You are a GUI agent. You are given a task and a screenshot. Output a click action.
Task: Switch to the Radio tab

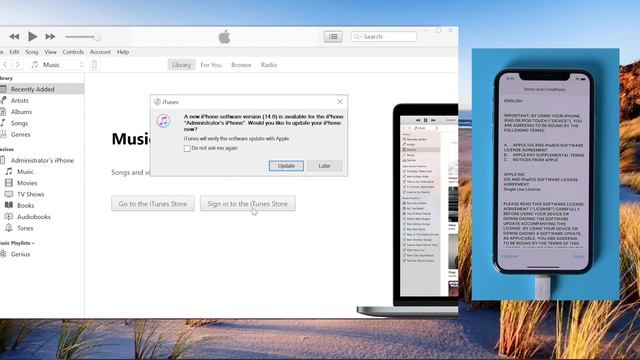point(269,65)
